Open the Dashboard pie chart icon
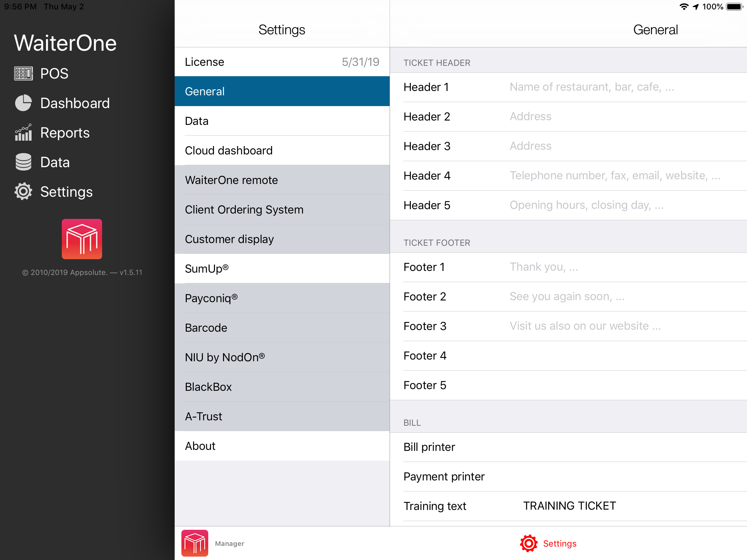747x560 pixels. [x=23, y=103]
